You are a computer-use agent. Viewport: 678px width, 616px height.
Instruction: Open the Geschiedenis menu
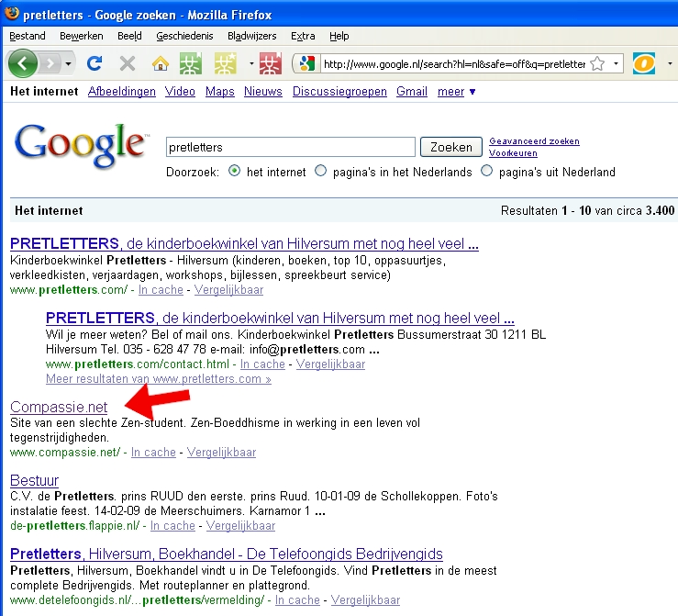point(184,36)
